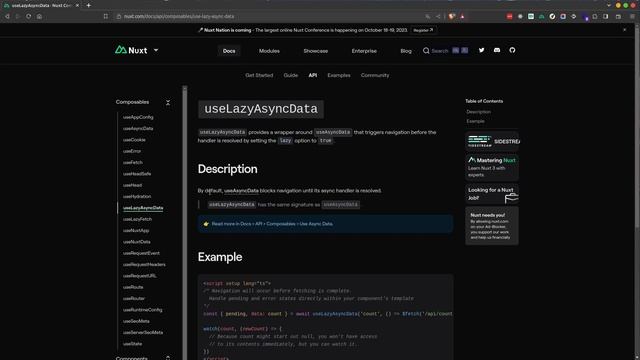Click the Register button in the banner

pyautogui.click(x=423, y=30)
